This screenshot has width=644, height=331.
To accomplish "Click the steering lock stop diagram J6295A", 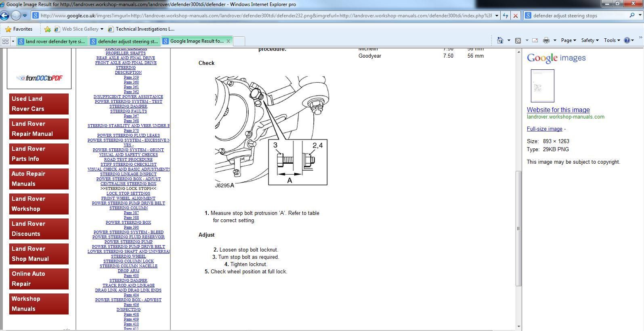I will [x=271, y=132].
